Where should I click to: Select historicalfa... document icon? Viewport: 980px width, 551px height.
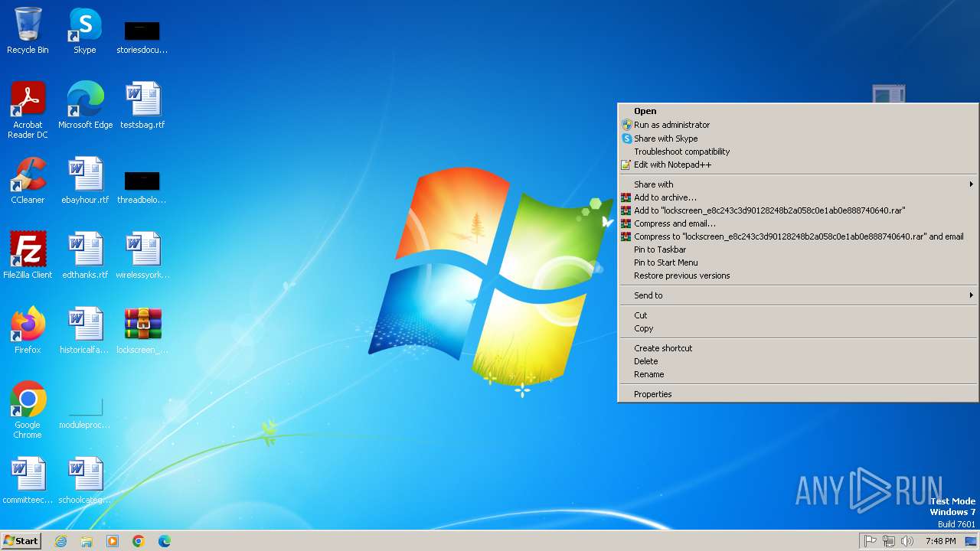[x=85, y=330]
